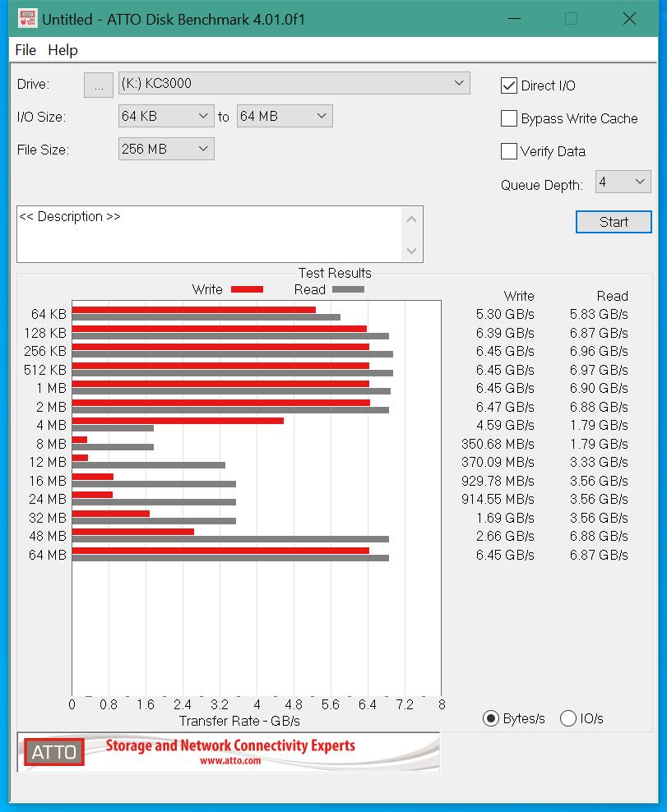The width and height of the screenshot is (667, 812).
Task: Click the 12 MB row label
Action: (x=48, y=462)
